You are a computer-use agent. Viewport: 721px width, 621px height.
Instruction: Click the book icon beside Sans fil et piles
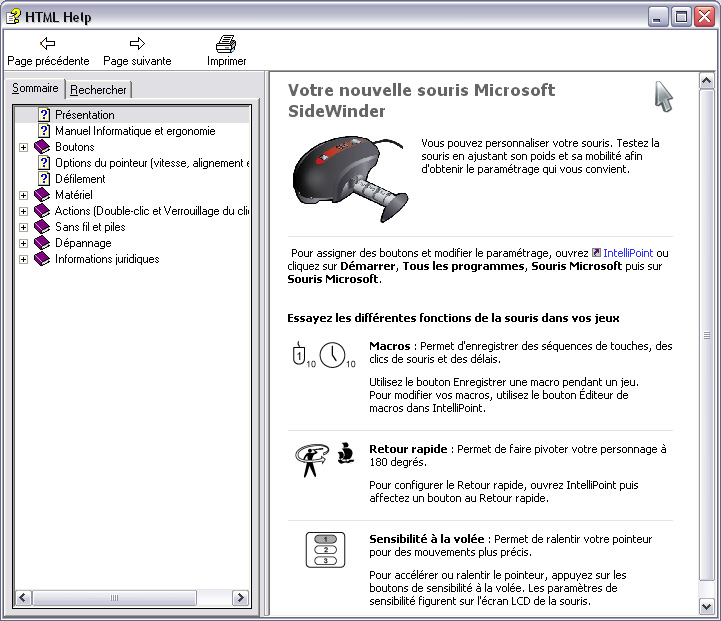42,227
